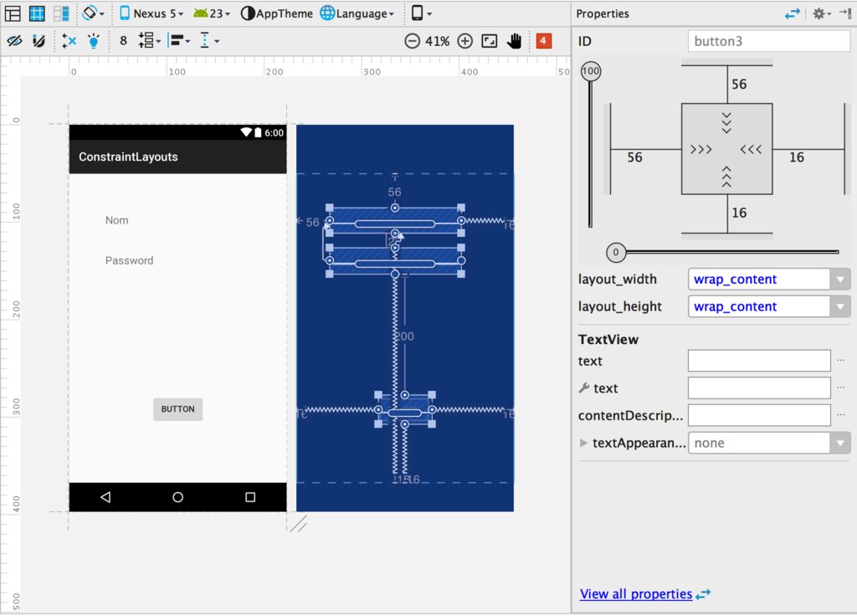Click the horizontal bias slider knob at 0
The height and width of the screenshot is (616, 857).
click(x=616, y=252)
